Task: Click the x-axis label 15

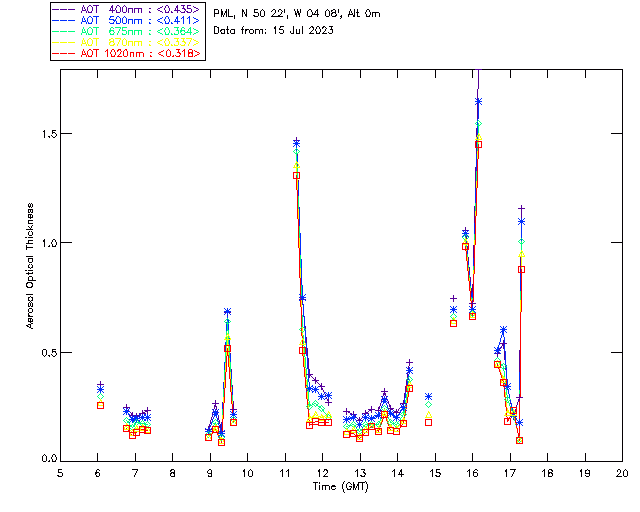Action: [435, 473]
